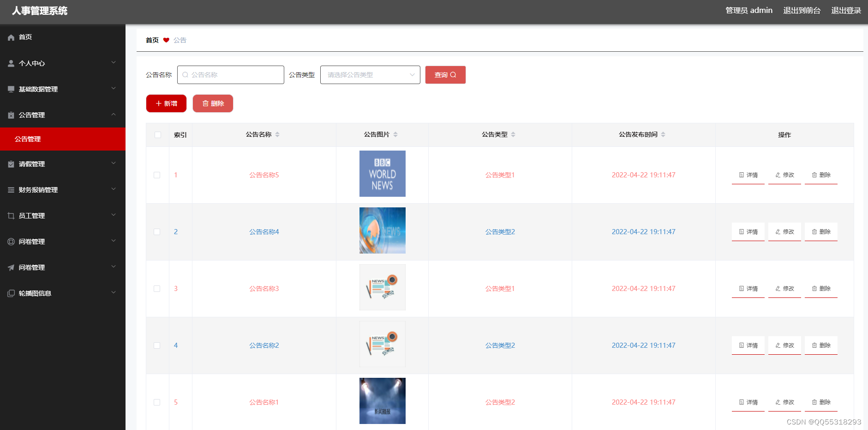Collapse the 公告管理 menu chevron
This screenshot has height=430, width=868.
click(114, 114)
